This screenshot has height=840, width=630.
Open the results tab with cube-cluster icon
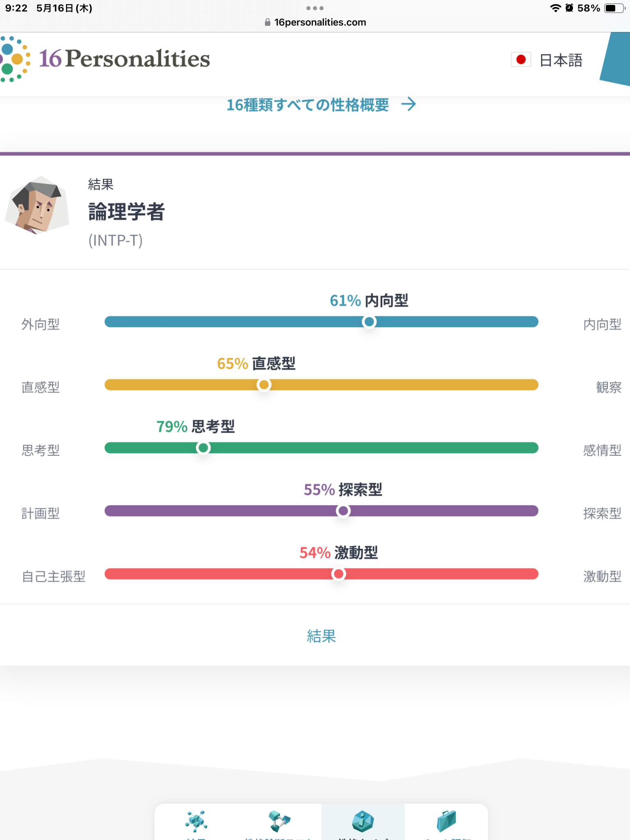pyautogui.click(x=196, y=822)
